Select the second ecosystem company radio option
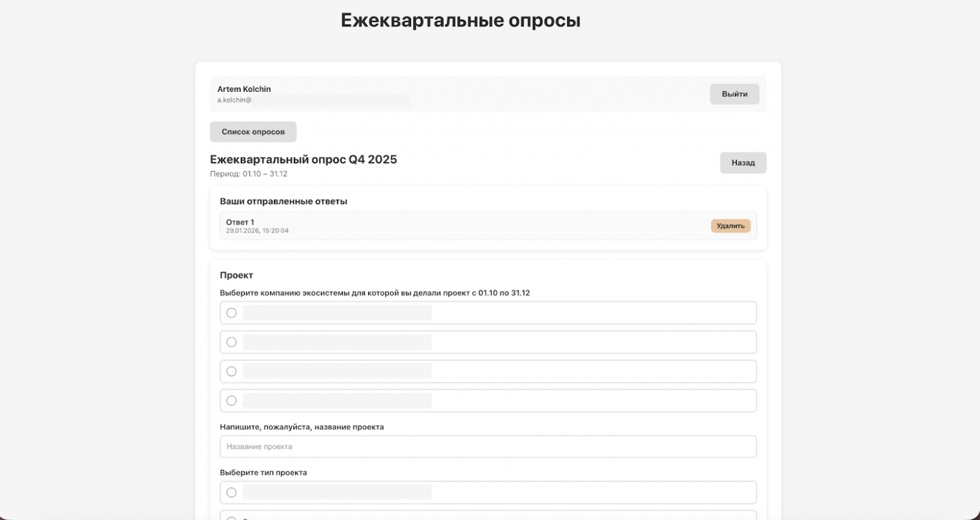 click(x=231, y=341)
